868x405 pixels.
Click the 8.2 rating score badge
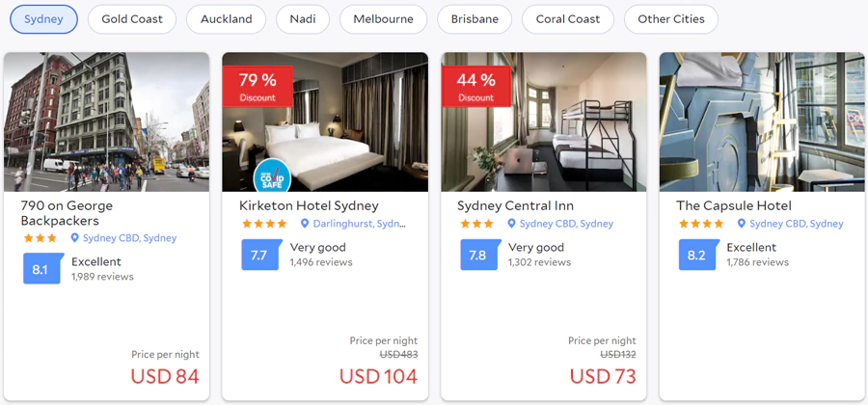697,256
